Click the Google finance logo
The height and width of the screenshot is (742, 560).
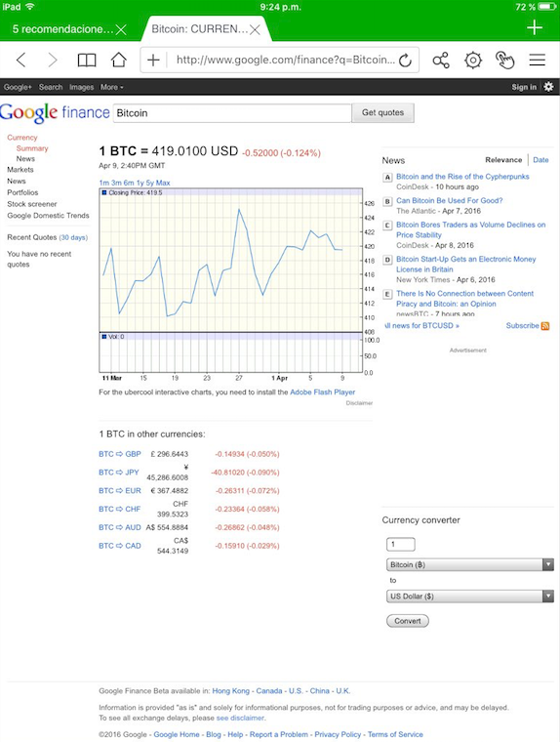(x=55, y=112)
